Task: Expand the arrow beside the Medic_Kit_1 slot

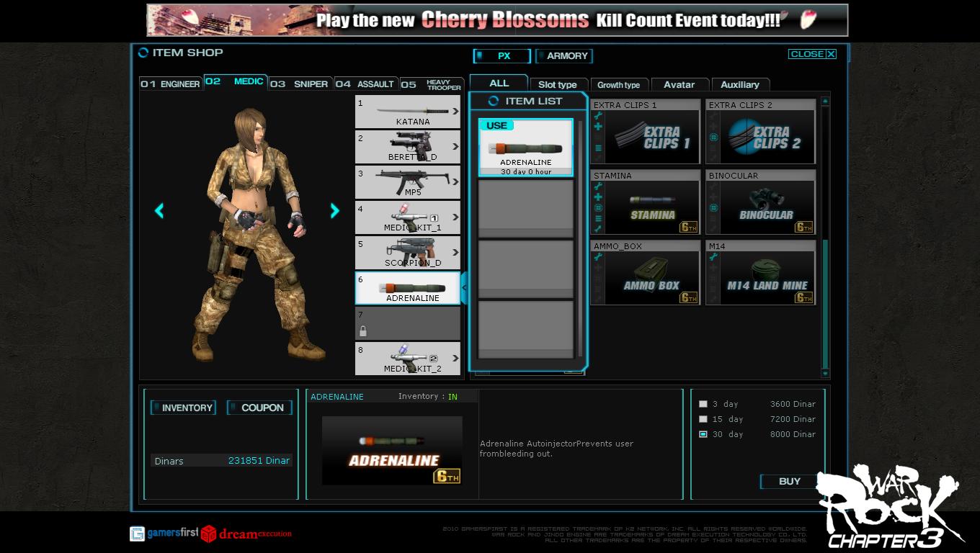Action: pos(455,217)
